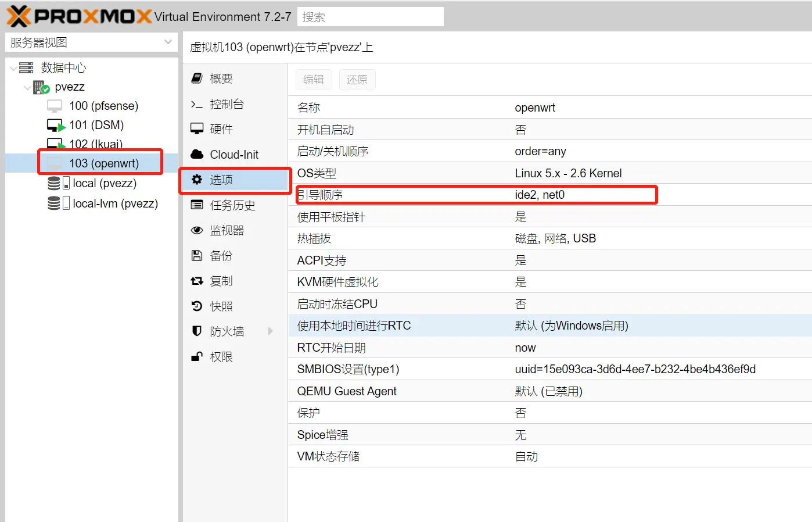Select the KVM硬件虚拟化 row
This screenshot has height=522, width=812.
click(550, 282)
